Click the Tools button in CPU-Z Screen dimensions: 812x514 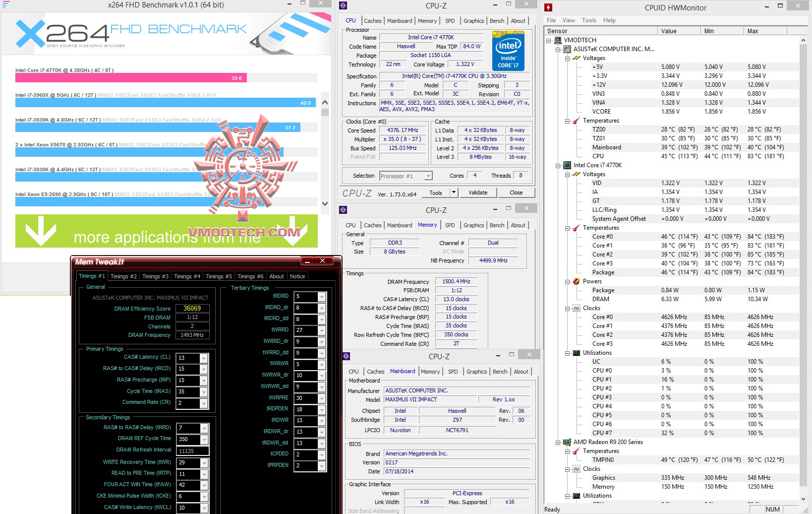point(436,193)
